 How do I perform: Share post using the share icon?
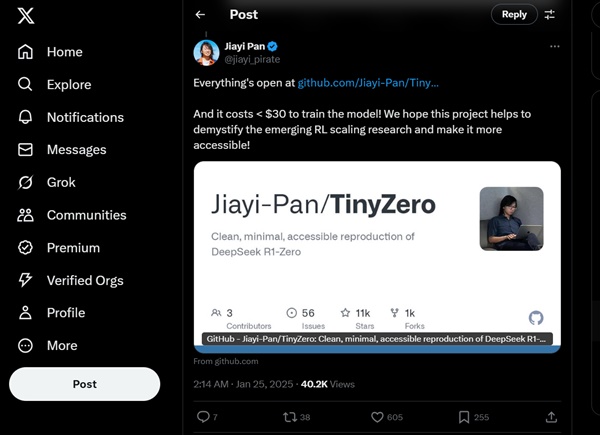point(551,416)
